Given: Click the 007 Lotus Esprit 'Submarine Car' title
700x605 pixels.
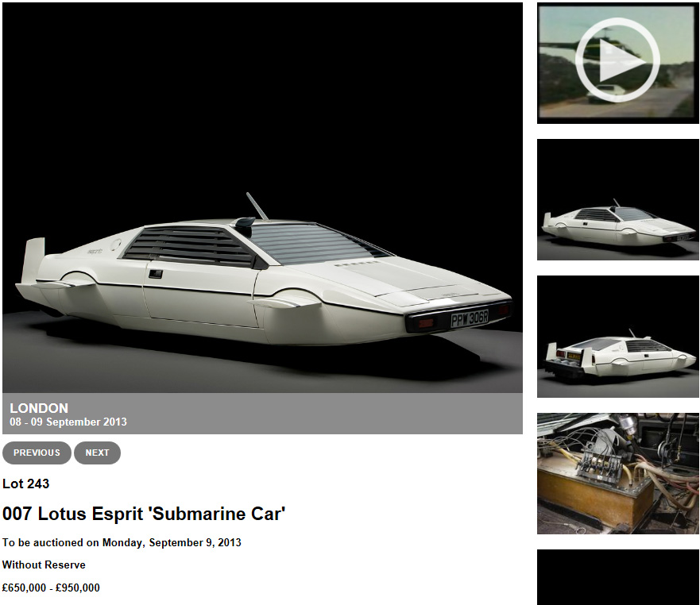Looking at the screenshot, I should coord(144,514).
